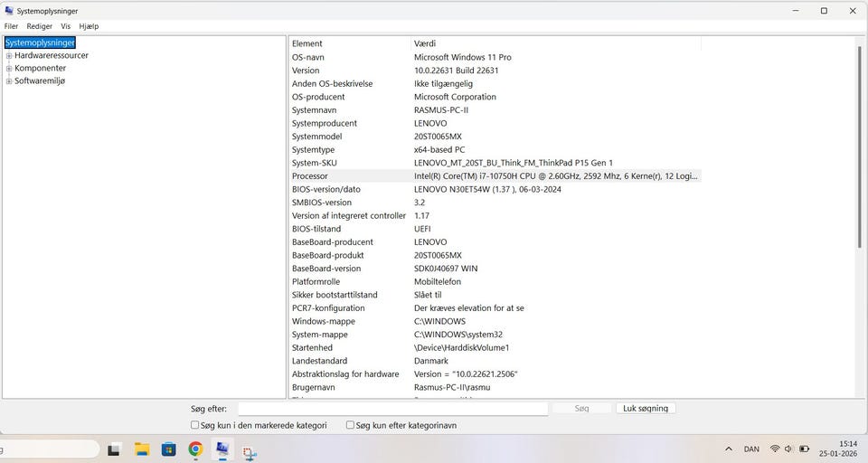
Task: Select the OS-producent row
Action: click(x=495, y=97)
